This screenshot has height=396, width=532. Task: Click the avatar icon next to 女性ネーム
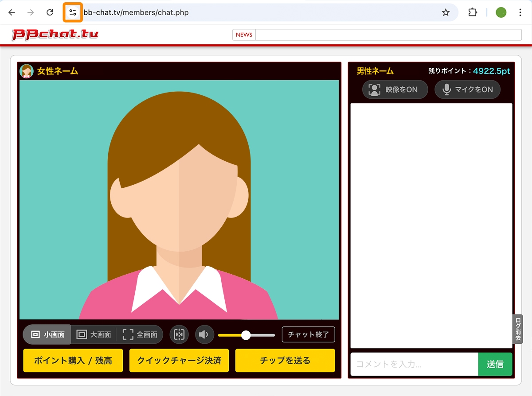coord(26,70)
